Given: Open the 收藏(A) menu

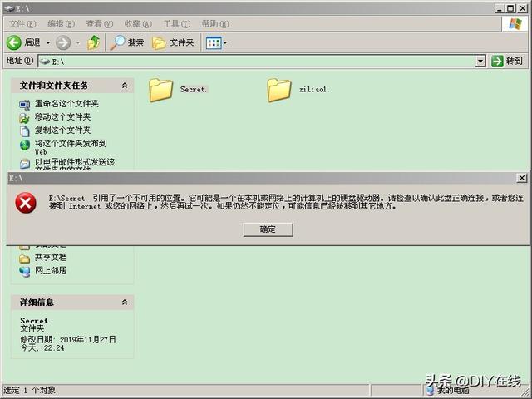Looking at the screenshot, I should tap(138, 24).
